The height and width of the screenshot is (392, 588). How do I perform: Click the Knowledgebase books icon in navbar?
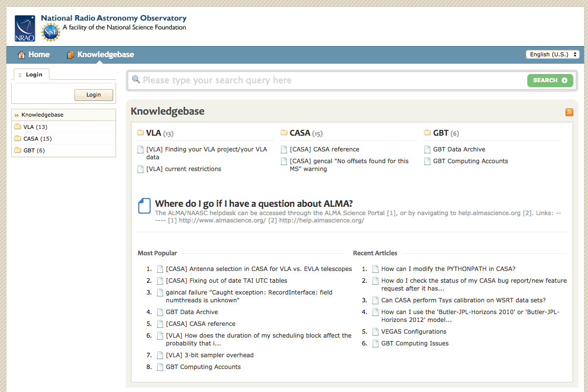coord(71,55)
